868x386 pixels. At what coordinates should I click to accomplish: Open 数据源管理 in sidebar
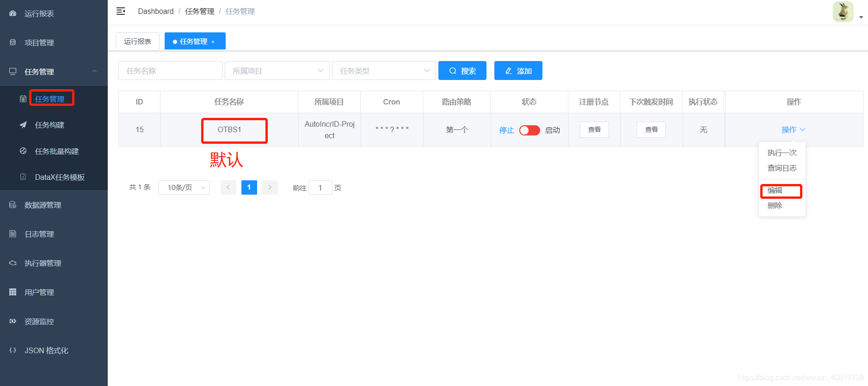pyautogui.click(x=54, y=205)
